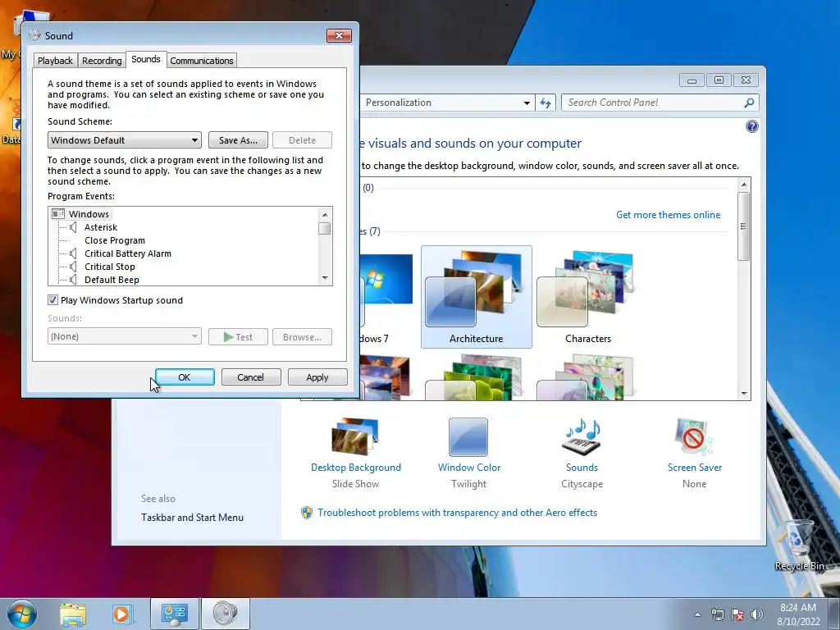Open the Start menu orb

click(x=22, y=614)
